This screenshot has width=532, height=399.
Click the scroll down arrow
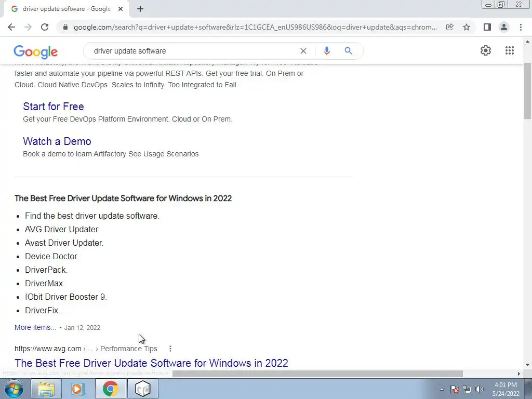pos(527,365)
